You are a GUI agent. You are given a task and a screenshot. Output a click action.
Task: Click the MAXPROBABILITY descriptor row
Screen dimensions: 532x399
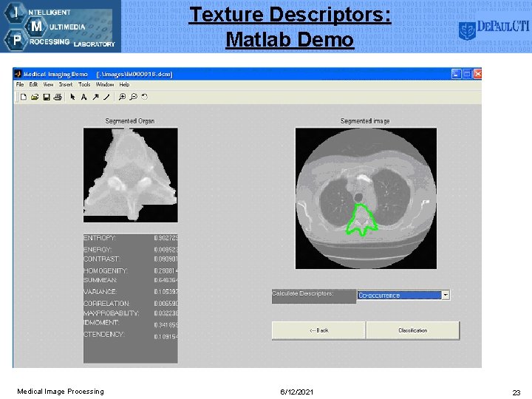[x=131, y=313]
